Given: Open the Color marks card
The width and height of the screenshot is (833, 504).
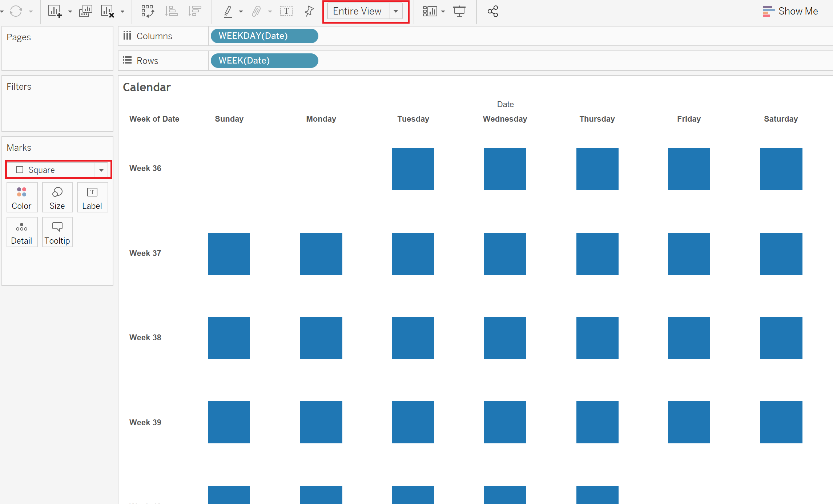Looking at the screenshot, I should point(22,197).
